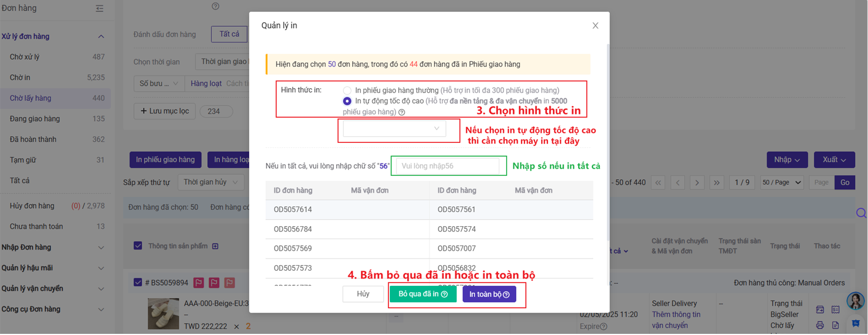Go to next page of the order list
Image resolution: width=868 pixels, height=335 pixels.
pos(697,183)
